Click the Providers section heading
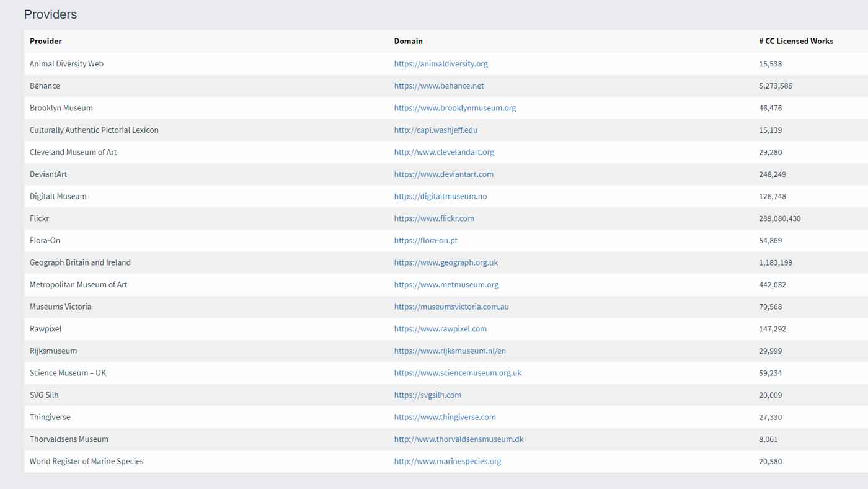This screenshot has height=489, width=868. coord(50,14)
